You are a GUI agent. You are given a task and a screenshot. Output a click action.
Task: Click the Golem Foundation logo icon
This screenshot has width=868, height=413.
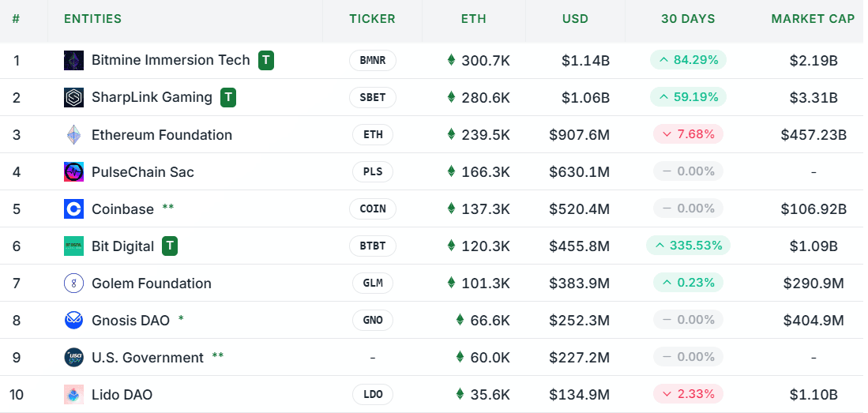(73, 283)
